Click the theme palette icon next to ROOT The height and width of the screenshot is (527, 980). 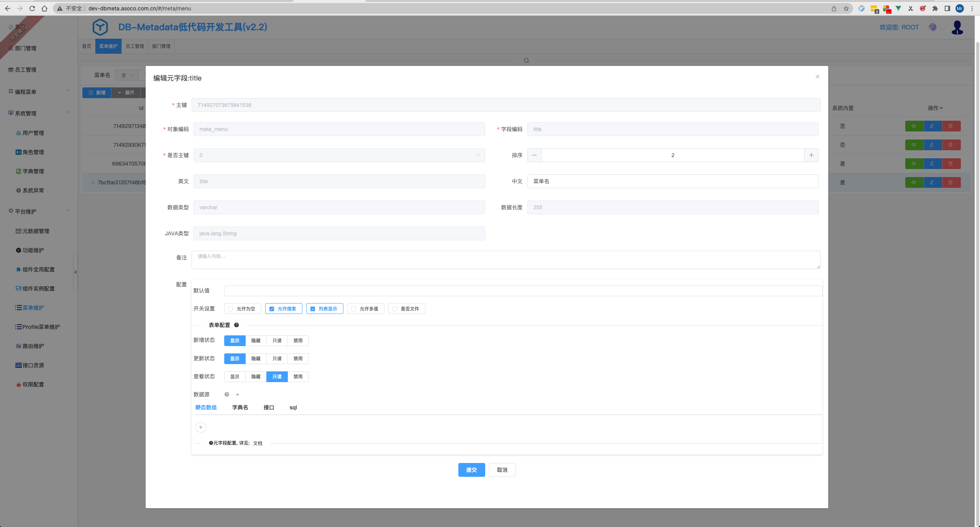pos(932,27)
